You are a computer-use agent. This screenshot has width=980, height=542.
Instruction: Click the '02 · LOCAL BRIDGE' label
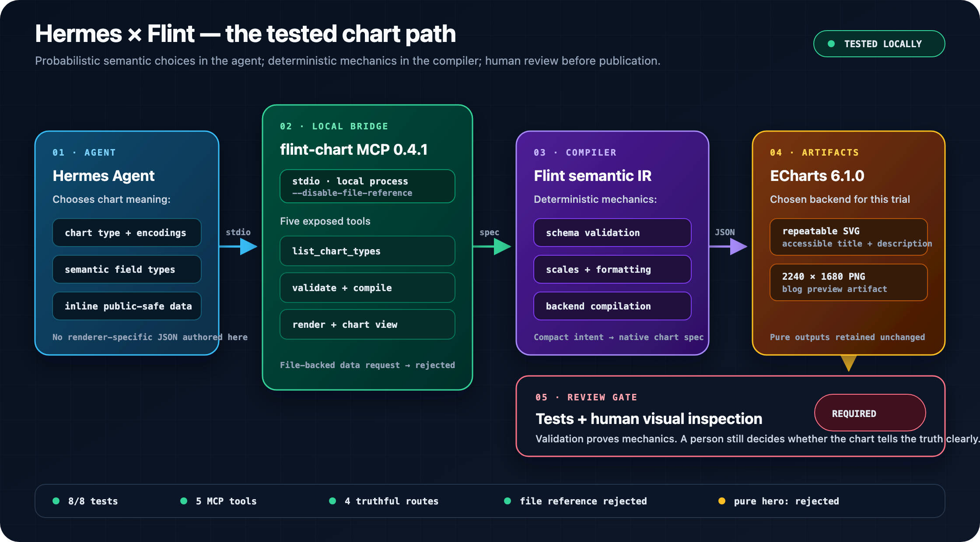pos(334,126)
